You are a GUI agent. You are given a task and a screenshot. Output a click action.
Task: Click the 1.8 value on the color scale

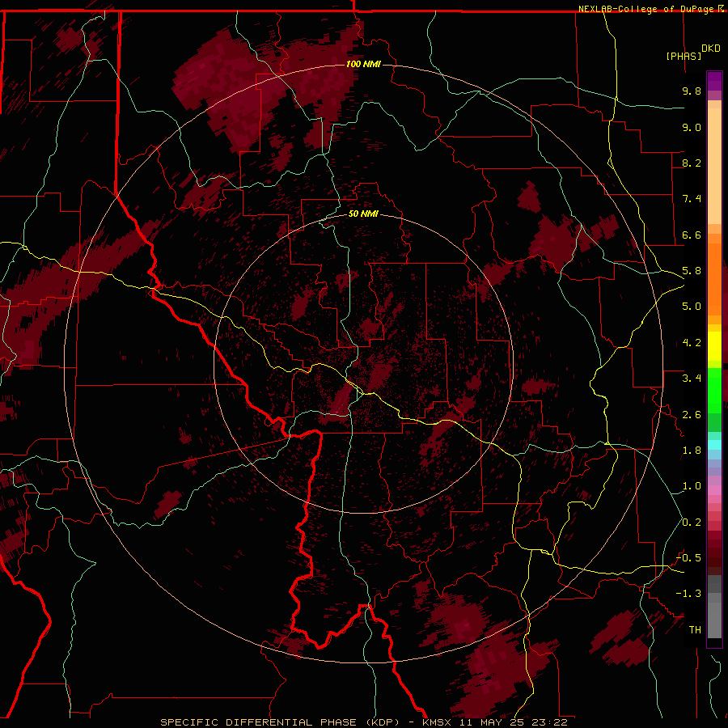pos(692,451)
